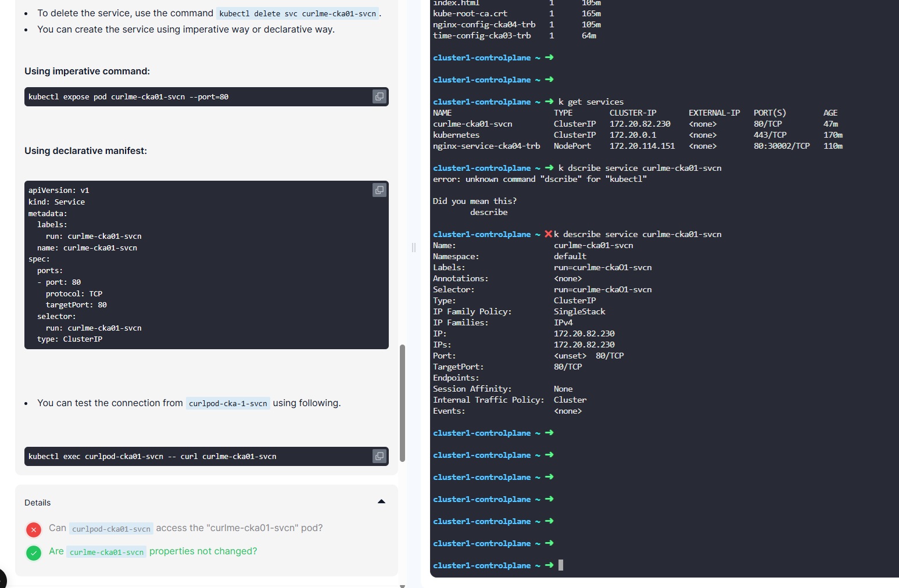Click 'targetPort: 80' line in manifest

tap(76, 305)
